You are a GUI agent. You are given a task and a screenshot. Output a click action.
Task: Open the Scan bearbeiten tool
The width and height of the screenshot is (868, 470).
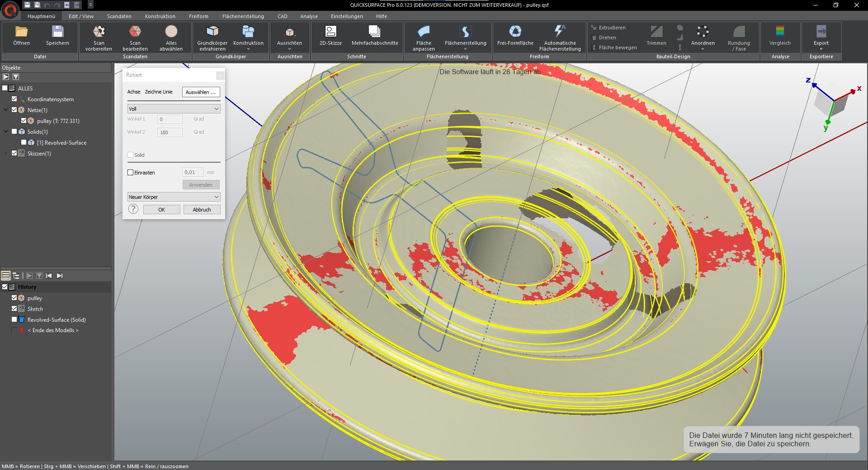pos(135,38)
